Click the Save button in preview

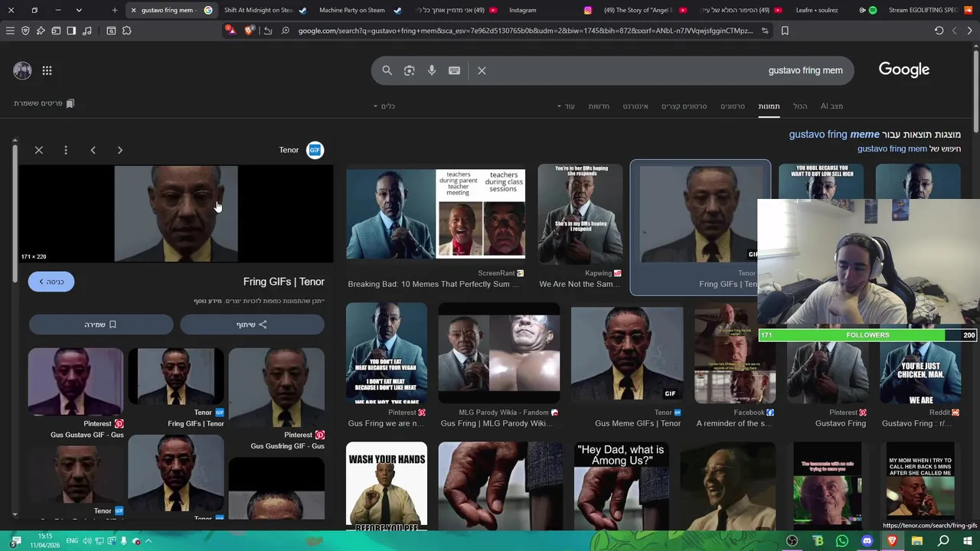pyautogui.click(x=101, y=324)
